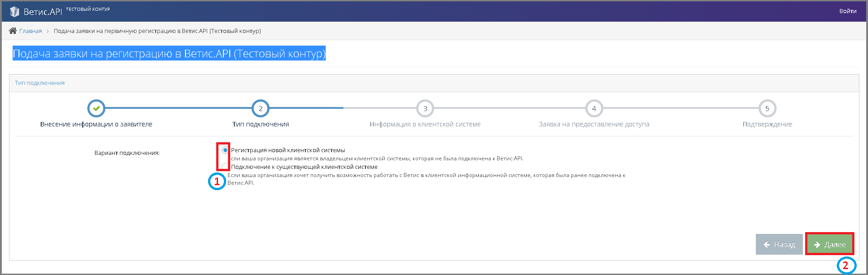Screen dimensions: 868x275
Task: Click Информация о клиентской системе step label
Action: point(425,124)
